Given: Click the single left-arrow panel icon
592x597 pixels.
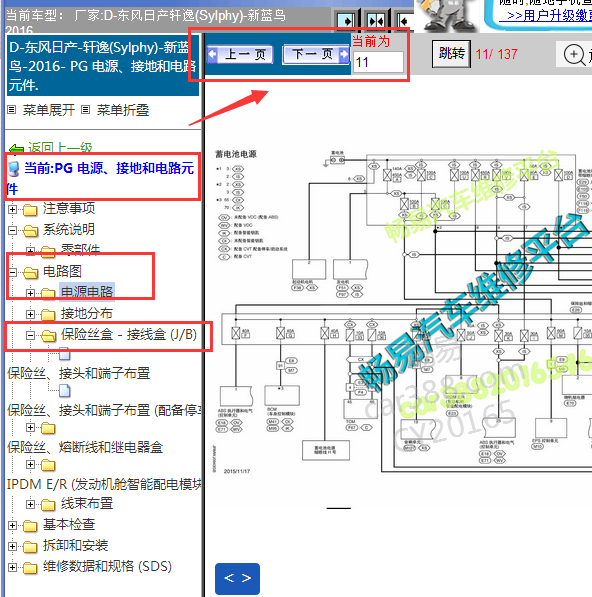Looking at the screenshot, I should tap(405, 21).
